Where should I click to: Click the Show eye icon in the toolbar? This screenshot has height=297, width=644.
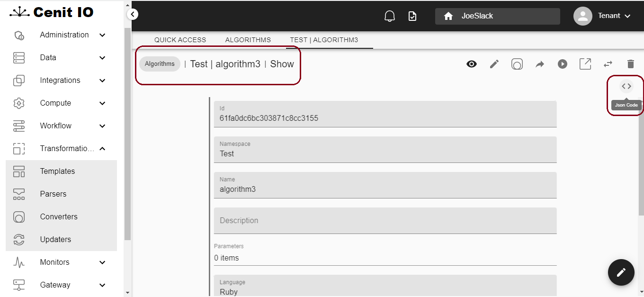coord(472,64)
